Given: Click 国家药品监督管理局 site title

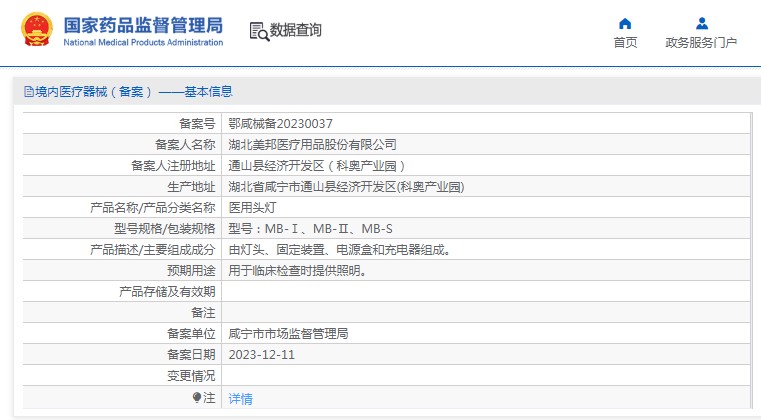Looking at the screenshot, I should [x=143, y=25].
